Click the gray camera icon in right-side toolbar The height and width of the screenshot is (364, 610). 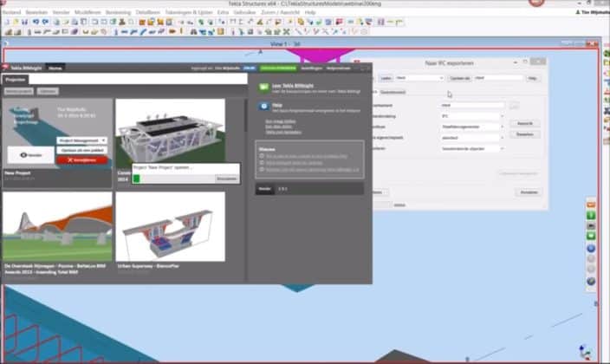[591, 226]
